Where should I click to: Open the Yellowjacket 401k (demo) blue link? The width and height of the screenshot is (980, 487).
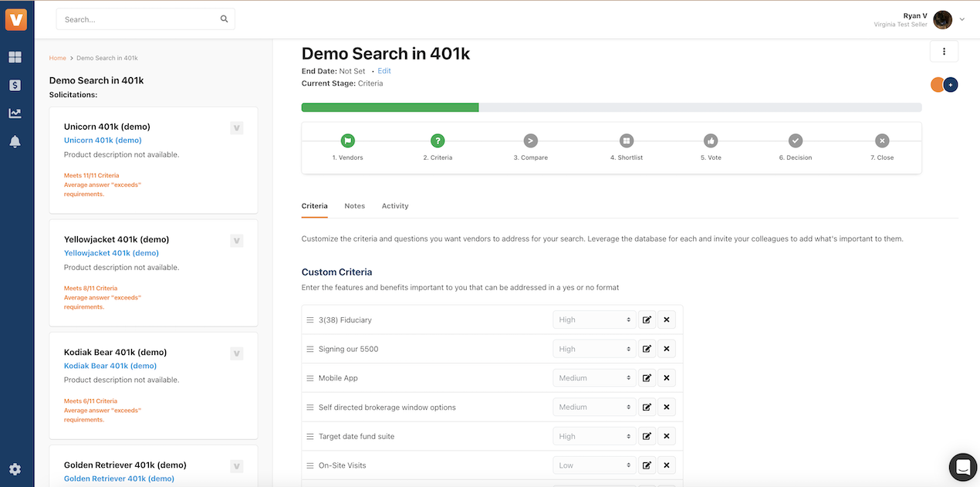pyautogui.click(x=111, y=253)
